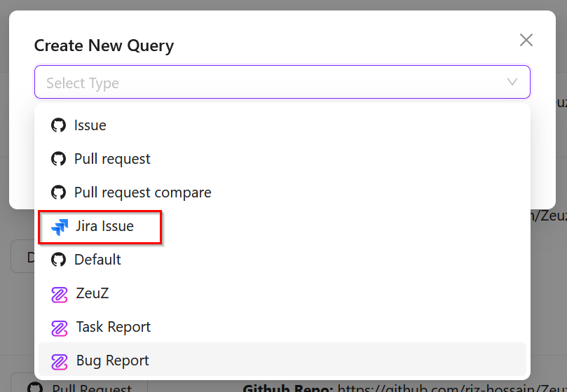Close the Create New Query dialog

point(526,40)
